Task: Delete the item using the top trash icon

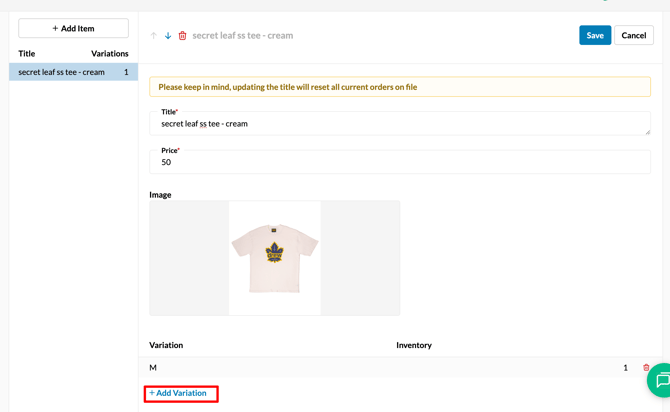Action: [x=182, y=36]
